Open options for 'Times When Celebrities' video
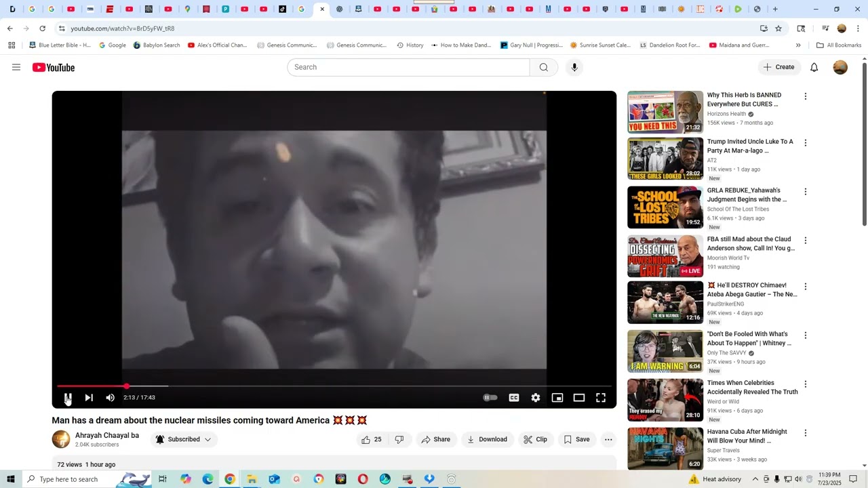 coord(806,384)
